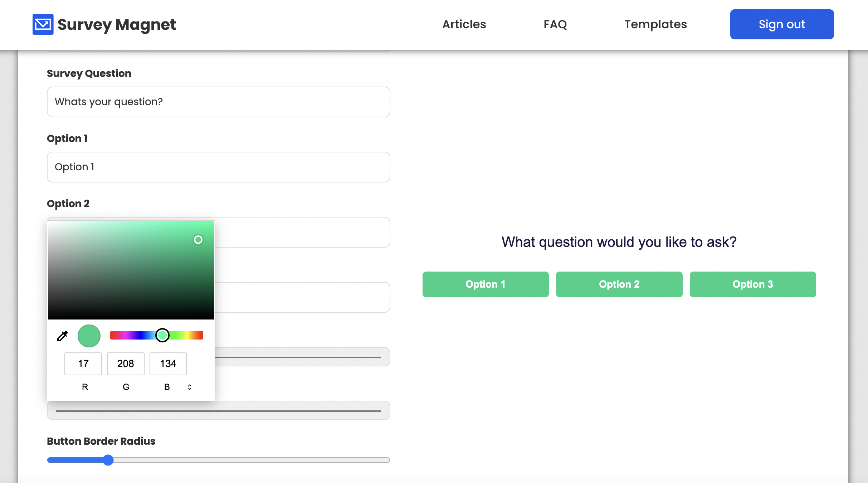Toggle the RGB color format switcher arrows
The image size is (868, 483).
point(190,387)
